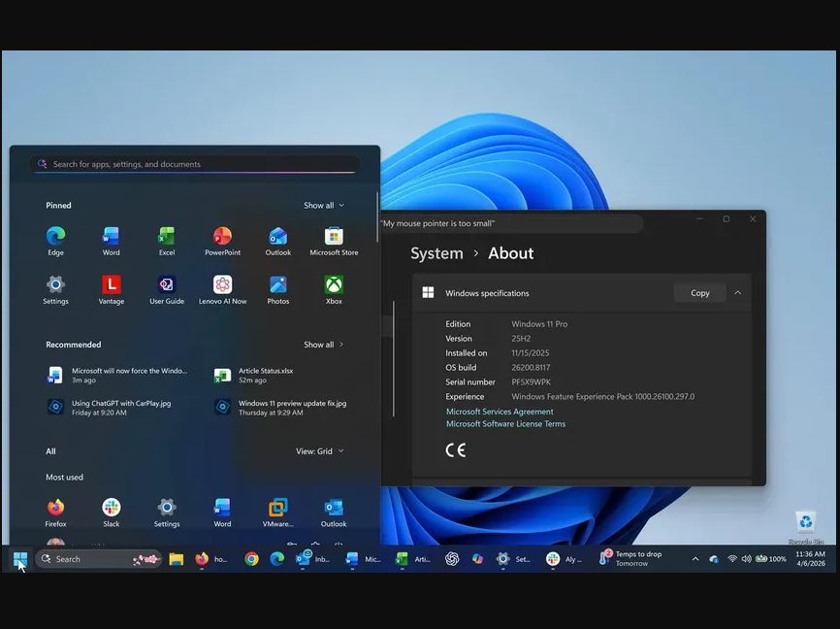
Task: Open Word under Most used
Action: (x=222, y=513)
